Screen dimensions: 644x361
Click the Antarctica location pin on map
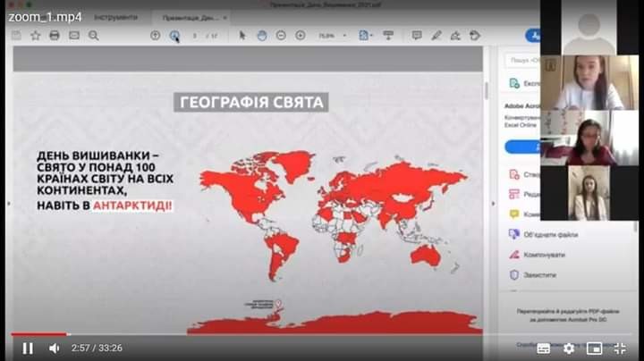click(x=278, y=304)
